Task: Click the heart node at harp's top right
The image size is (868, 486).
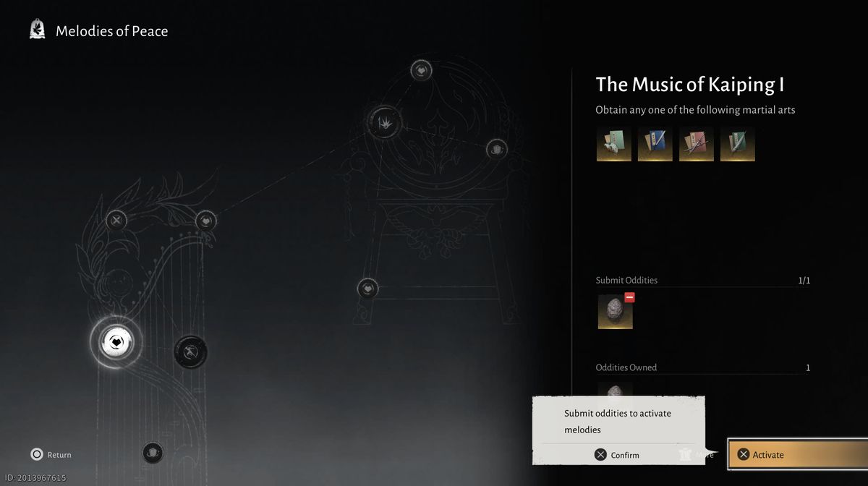Action: [x=206, y=221]
